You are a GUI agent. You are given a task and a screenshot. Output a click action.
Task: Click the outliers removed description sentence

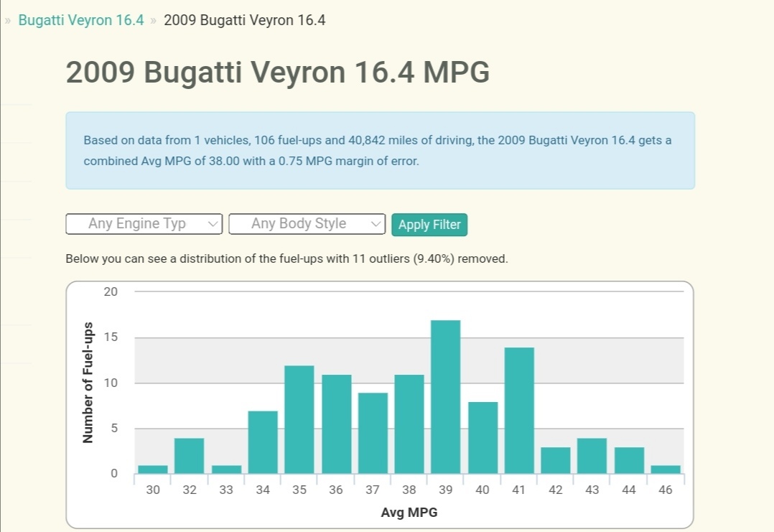click(x=286, y=258)
